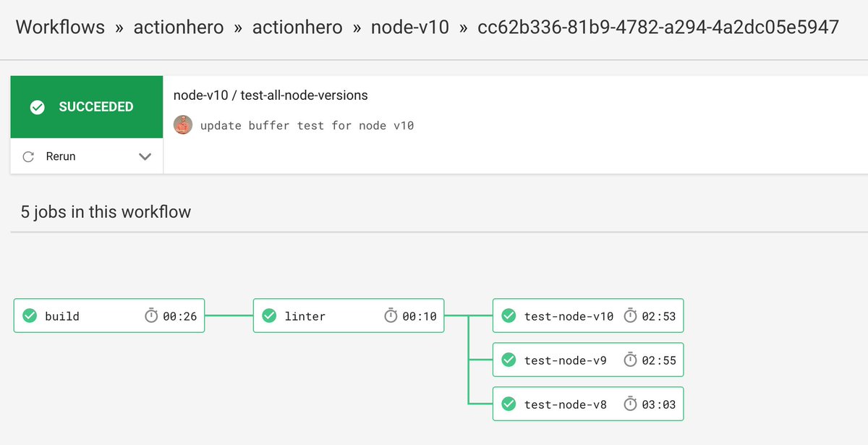868x445 pixels.
Task: Click the circular Rerun arrow icon
Action: [29, 156]
